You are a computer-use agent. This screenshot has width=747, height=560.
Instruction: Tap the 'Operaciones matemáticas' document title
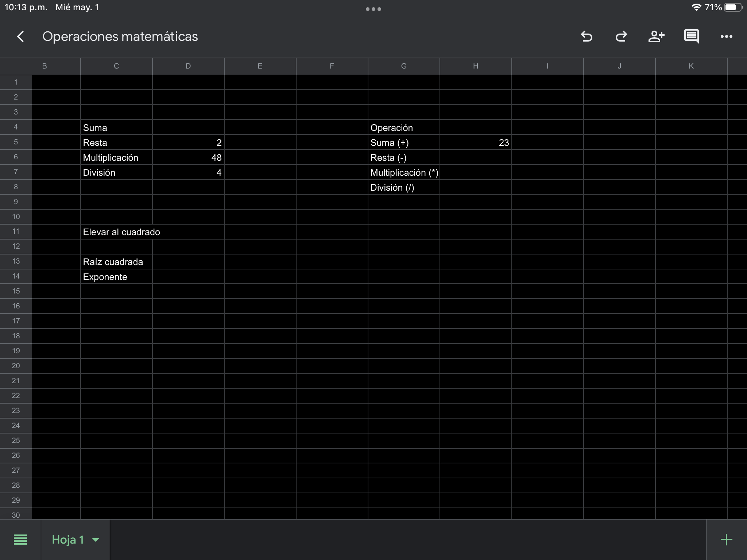(x=120, y=36)
